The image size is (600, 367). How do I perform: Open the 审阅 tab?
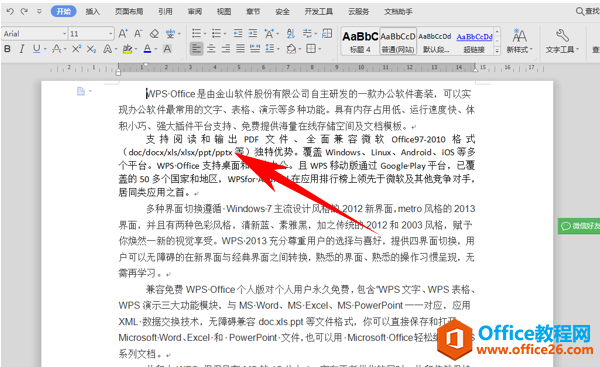(x=195, y=11)
